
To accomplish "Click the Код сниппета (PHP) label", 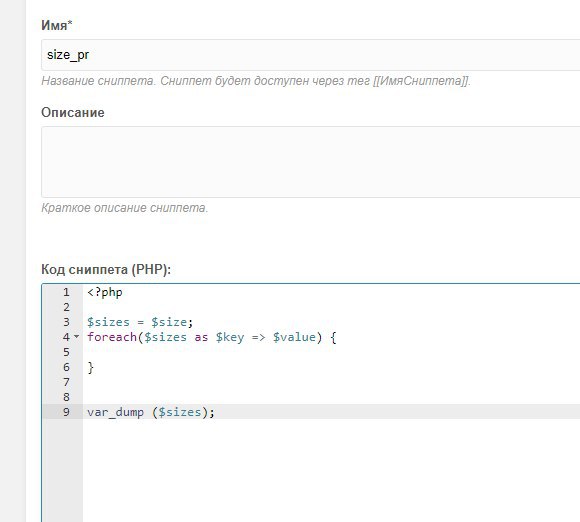I will click(106, 269).
